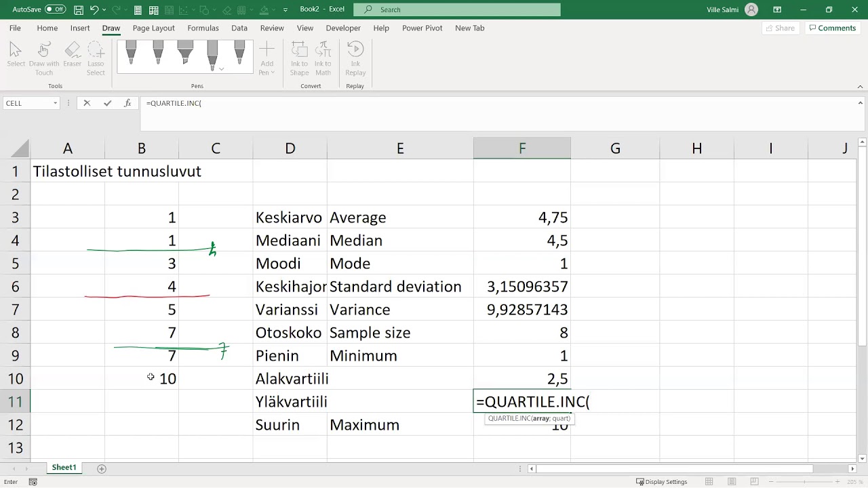Image resolution: width=868 pixels, height=488 pixels.
Task: Click the Search box in title bar
Action: (458, 9)
